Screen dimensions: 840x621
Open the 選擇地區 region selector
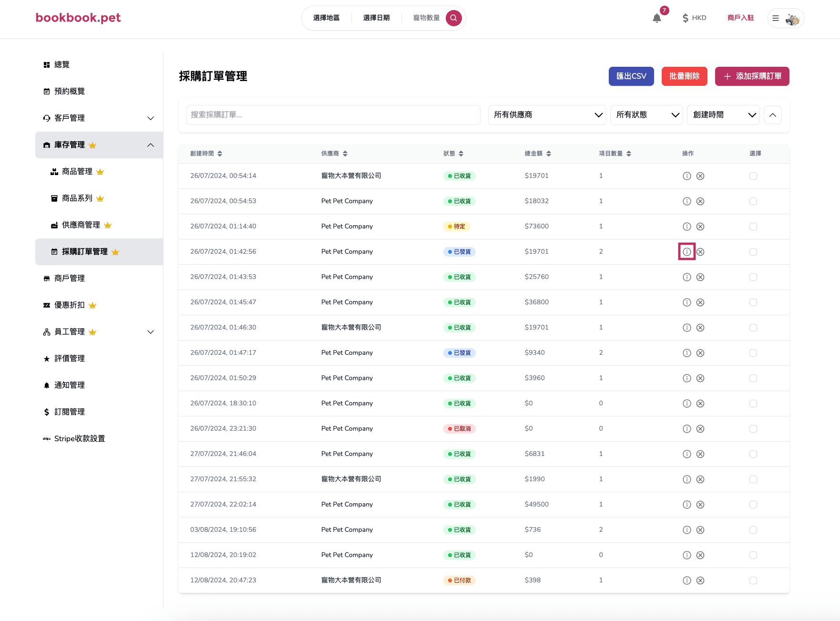(326, 18)
